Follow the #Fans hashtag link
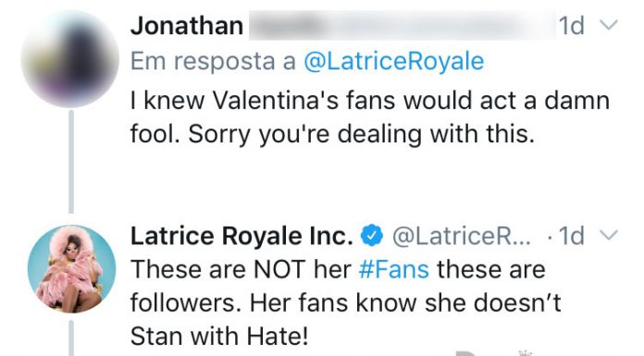 tap(394, 270)
